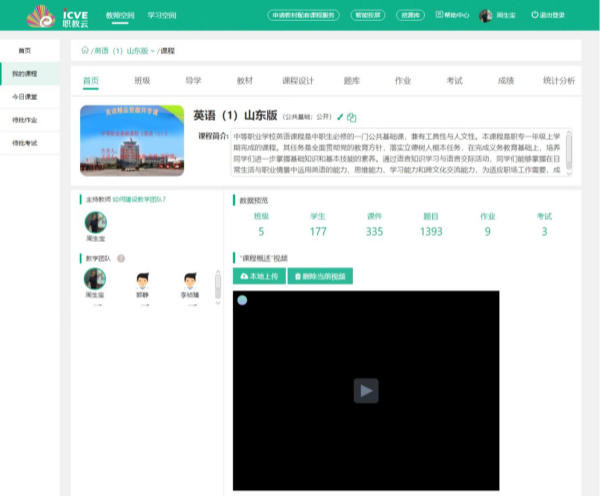
Task: Switch to the 班级 tab
Action: [142, 81]
